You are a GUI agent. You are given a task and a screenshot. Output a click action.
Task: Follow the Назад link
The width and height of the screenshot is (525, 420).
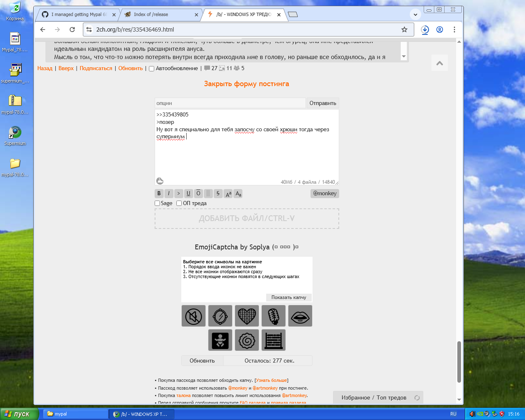(45, 68)
